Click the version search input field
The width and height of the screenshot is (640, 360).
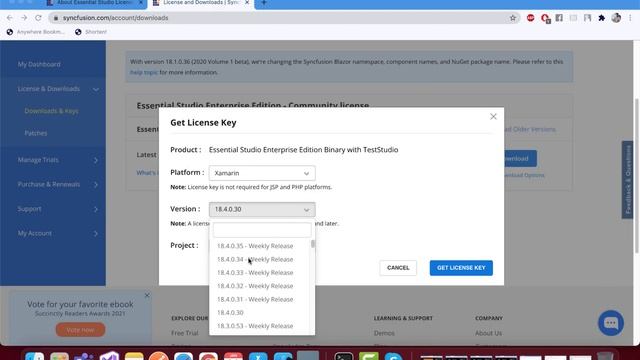262,230
